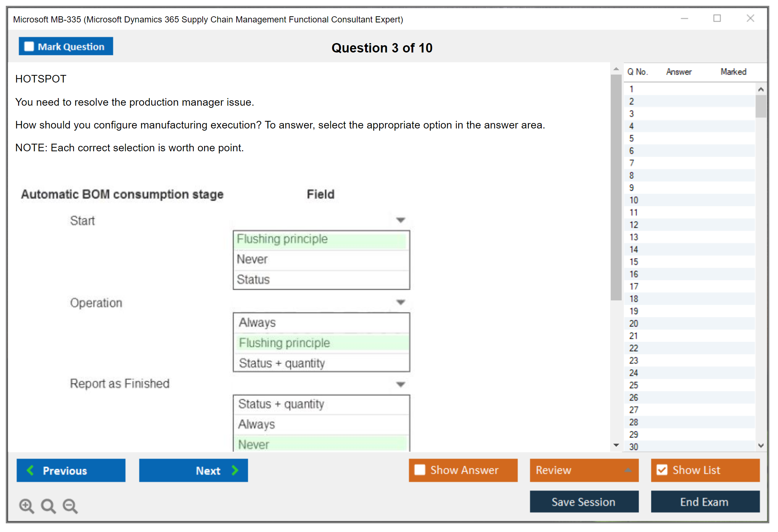Screen dimensions: 778x532
Task: Click the zoom in magnifier icon
Action: (x=26, y=506)
